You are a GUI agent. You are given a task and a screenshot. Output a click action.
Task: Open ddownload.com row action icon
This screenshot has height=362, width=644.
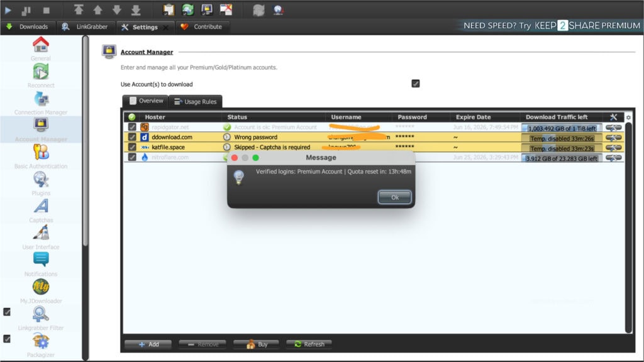click(x=613, y=138)
